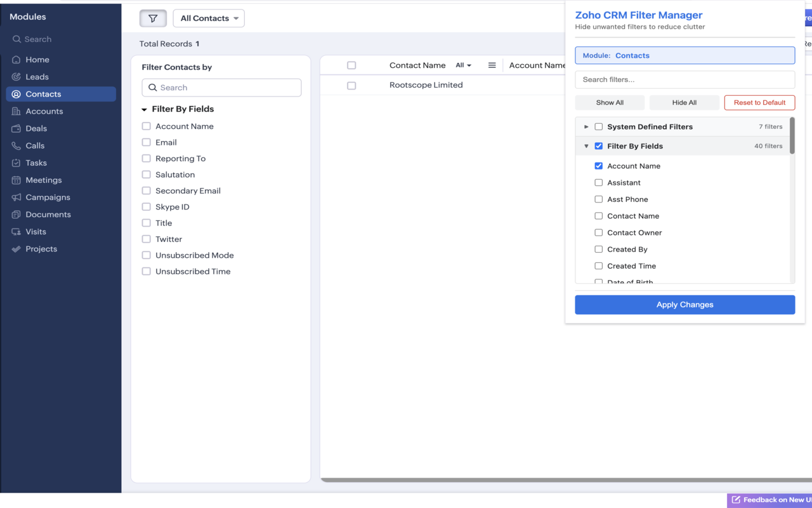Expand System Defined Filters group
The height and width of the screenshot is (508, 812).
click(586, 127)
